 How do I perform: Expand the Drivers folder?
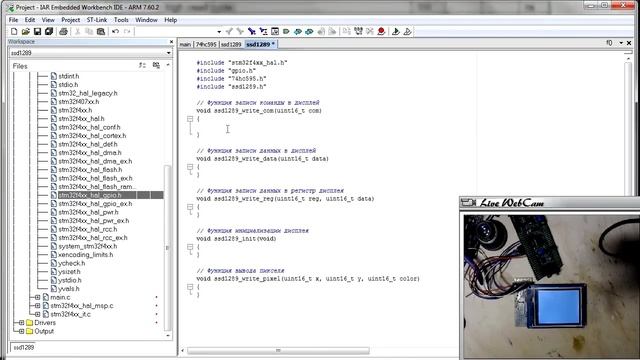21,322
